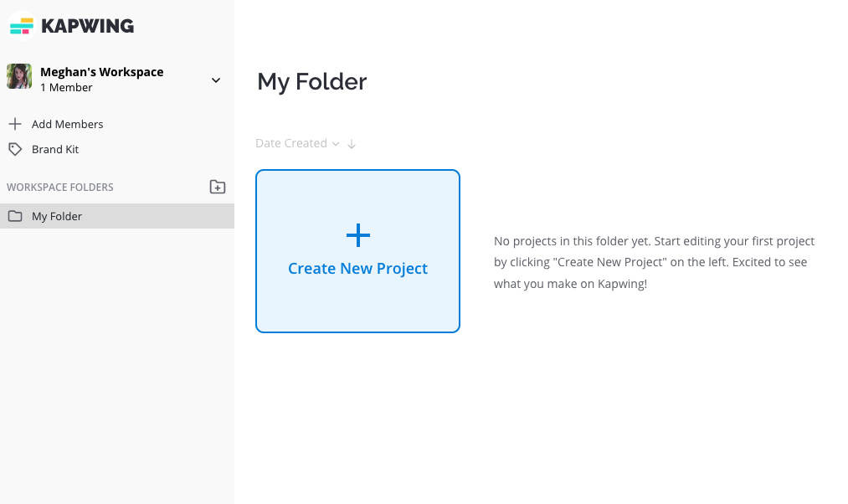The width and height of the screenshot is (848, 504).
Task: Click the Workspace Folders section header
Action: tap(60, 188)
